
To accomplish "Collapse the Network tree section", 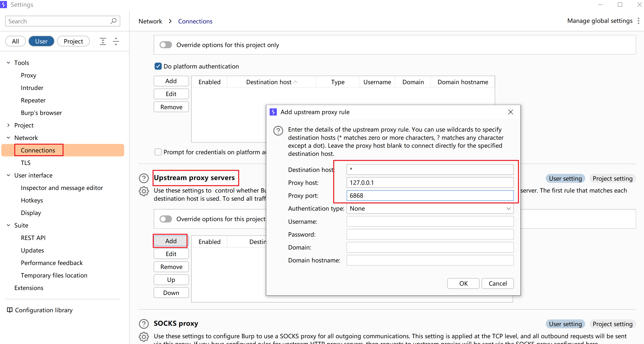I will coord(8,138).
